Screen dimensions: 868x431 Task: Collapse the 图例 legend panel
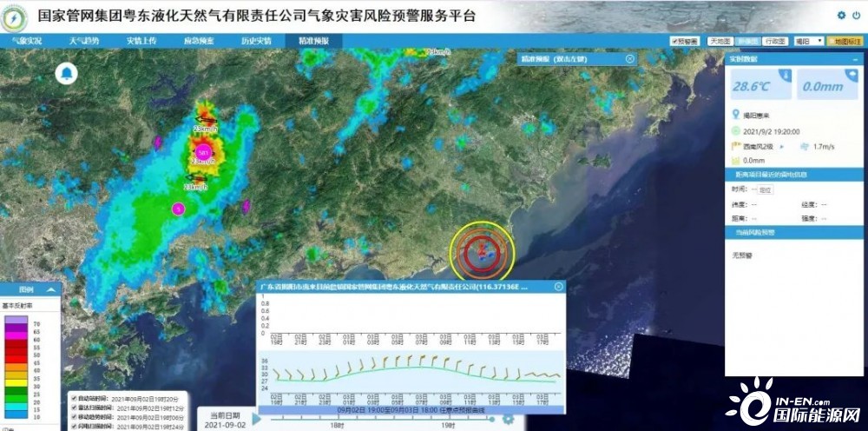click(x=51, y=290)
